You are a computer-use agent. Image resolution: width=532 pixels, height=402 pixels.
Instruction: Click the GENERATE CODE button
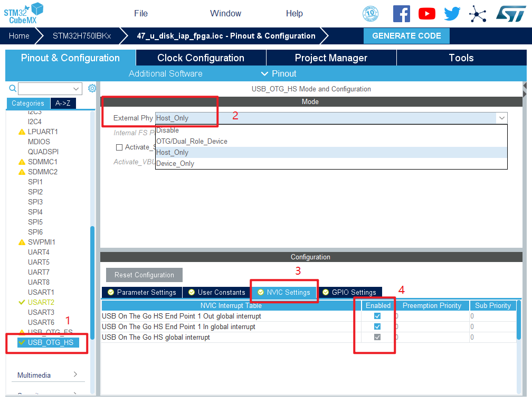click(406, 36)
